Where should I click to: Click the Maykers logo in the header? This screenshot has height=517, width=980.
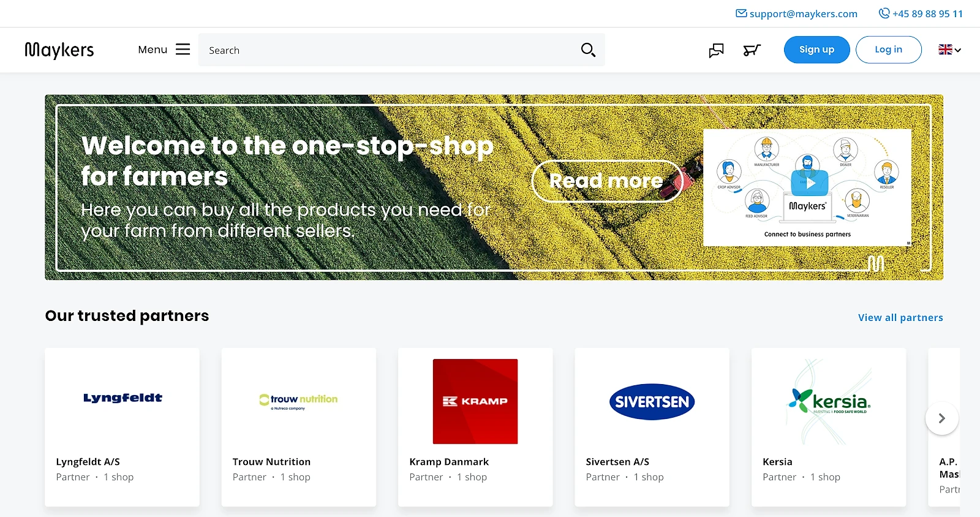tap(59, 50)
